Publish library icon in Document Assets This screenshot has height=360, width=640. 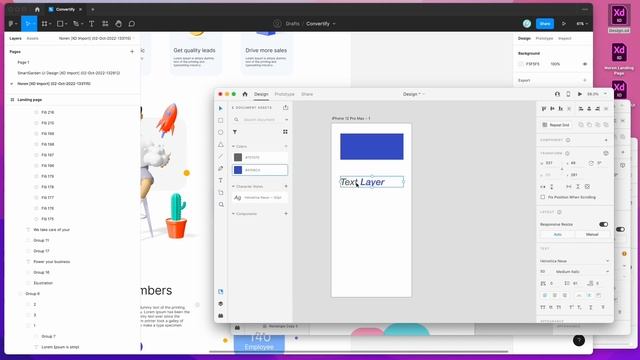point(285,107)
